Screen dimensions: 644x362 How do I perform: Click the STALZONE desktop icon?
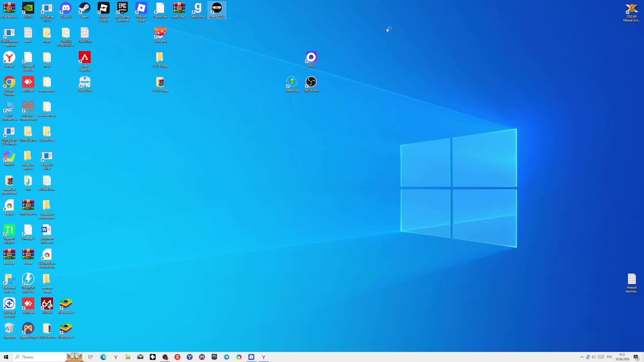point(85,84)
